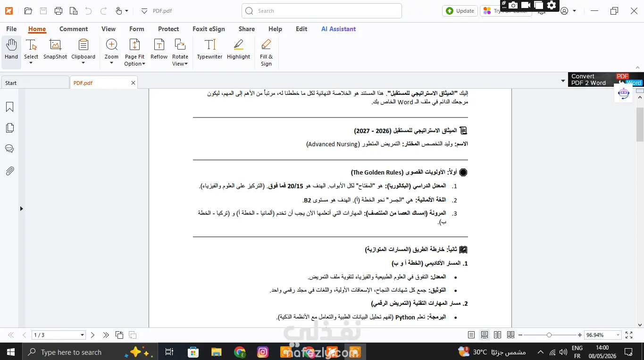Print the document using printer icon
Image resolution: width=644 pixels, height=360 pixels.
59,11
